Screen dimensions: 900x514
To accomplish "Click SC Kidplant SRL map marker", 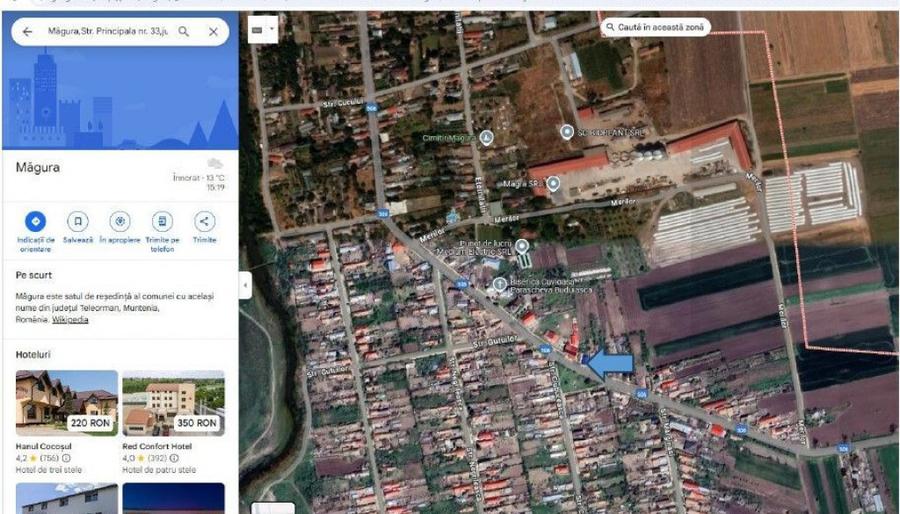I will pyautogui.click(x=567, y=132).
